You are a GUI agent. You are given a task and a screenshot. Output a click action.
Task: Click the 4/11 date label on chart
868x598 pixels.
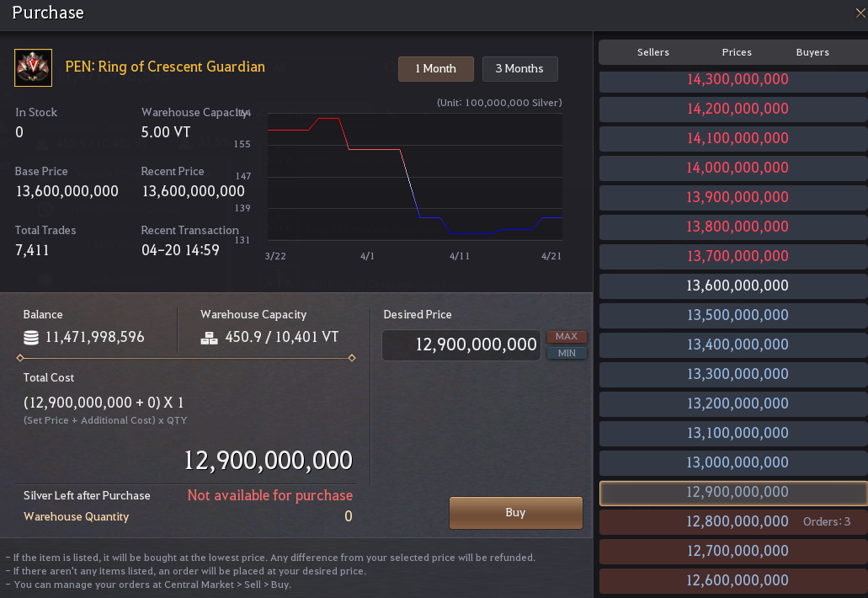coord(460,256)
